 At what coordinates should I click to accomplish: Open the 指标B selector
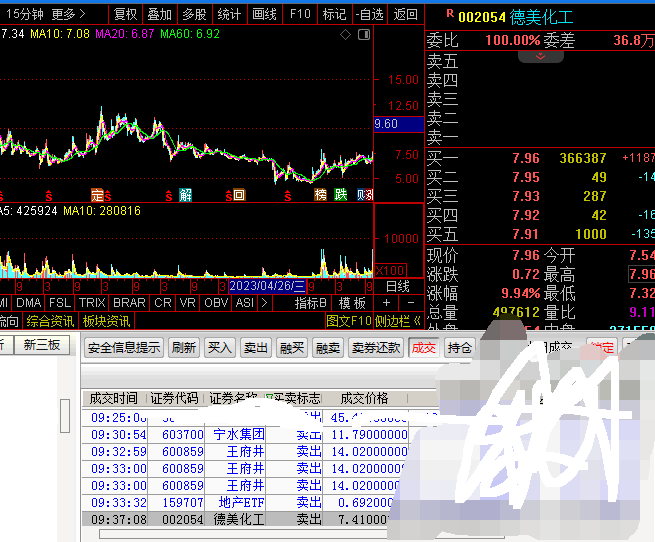coord(310,303)
